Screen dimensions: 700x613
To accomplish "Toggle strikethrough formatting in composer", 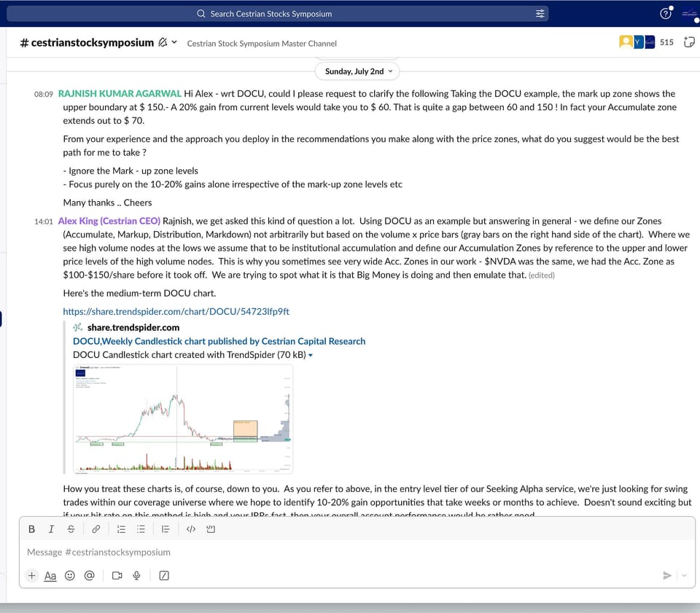I will (71, 529).
